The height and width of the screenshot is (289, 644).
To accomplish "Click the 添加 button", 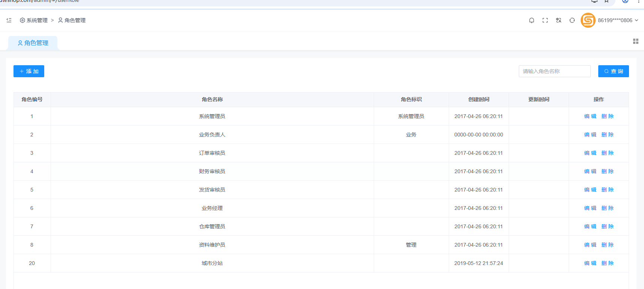I will click(x=29, y=71).
